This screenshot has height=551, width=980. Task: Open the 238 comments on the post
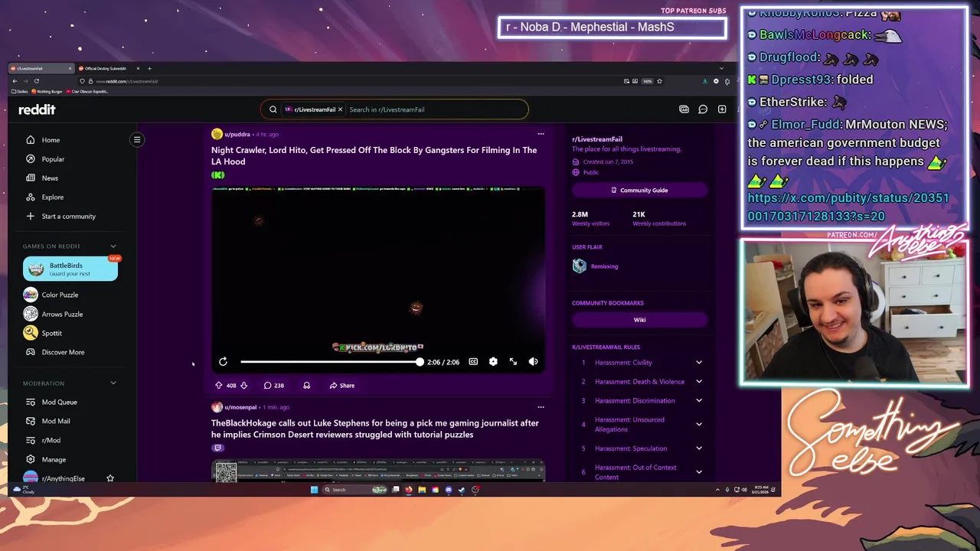(x=274, y=386)
